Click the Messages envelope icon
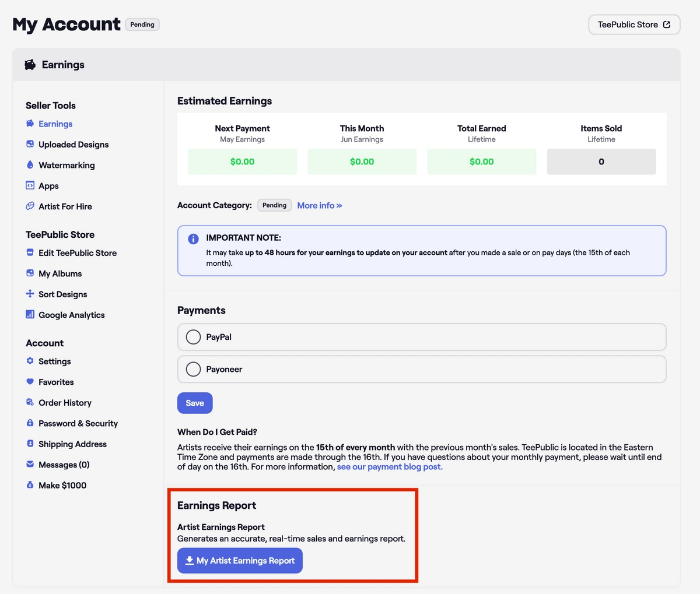This screenshot has width=700, height=594. [30, 465]
